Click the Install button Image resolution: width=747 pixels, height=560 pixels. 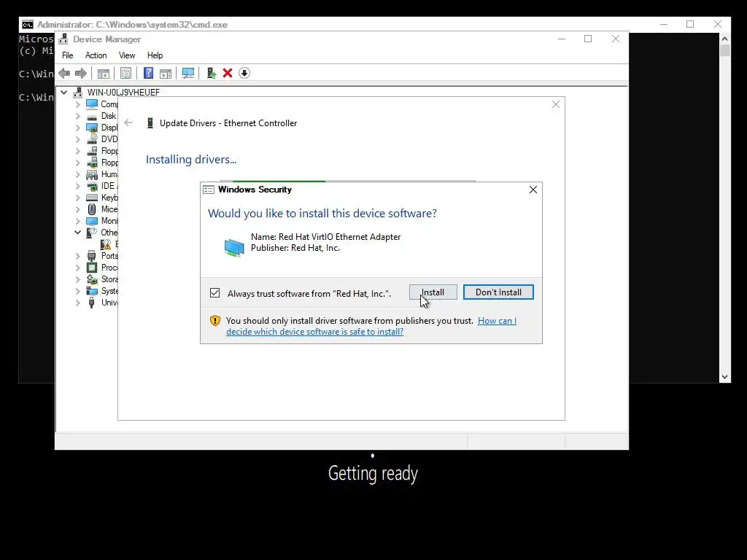click(x=433, y=292)
